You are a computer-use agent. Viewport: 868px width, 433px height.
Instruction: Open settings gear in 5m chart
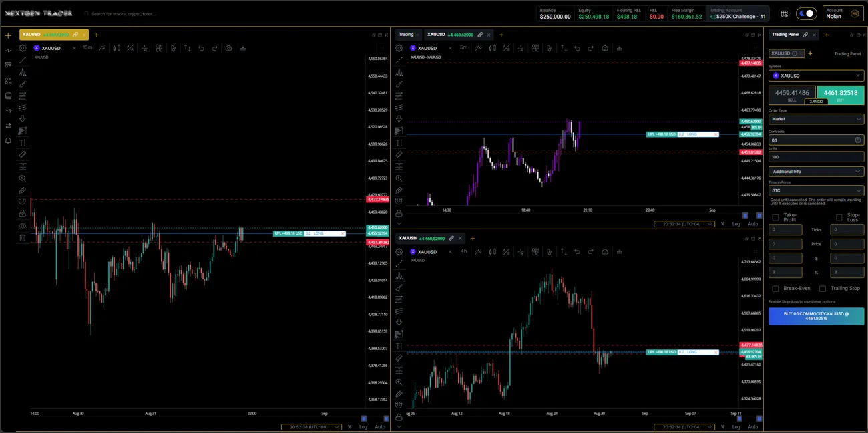tap(399, 48)
